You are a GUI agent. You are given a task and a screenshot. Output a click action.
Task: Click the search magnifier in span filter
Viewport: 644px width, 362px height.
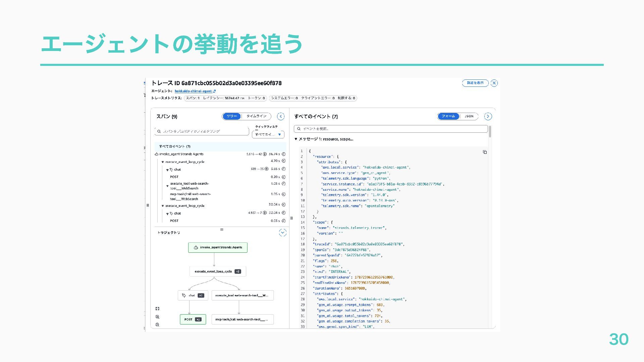point(159,131)
